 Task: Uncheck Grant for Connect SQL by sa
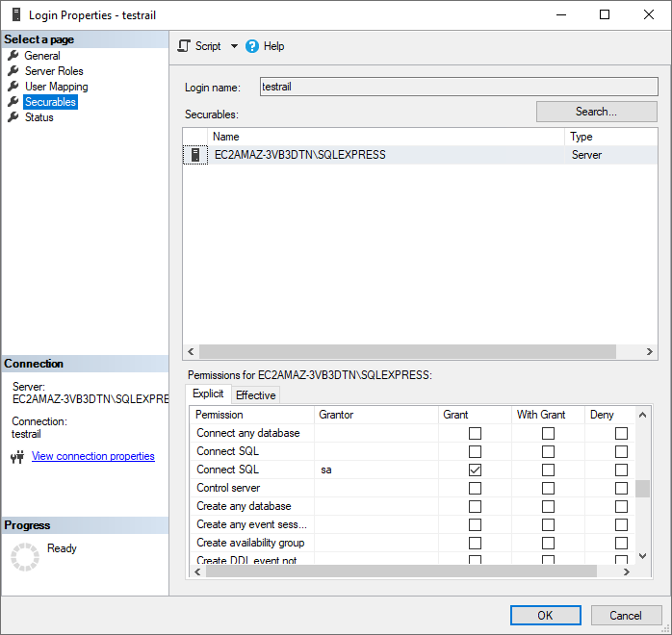point(475,470)
